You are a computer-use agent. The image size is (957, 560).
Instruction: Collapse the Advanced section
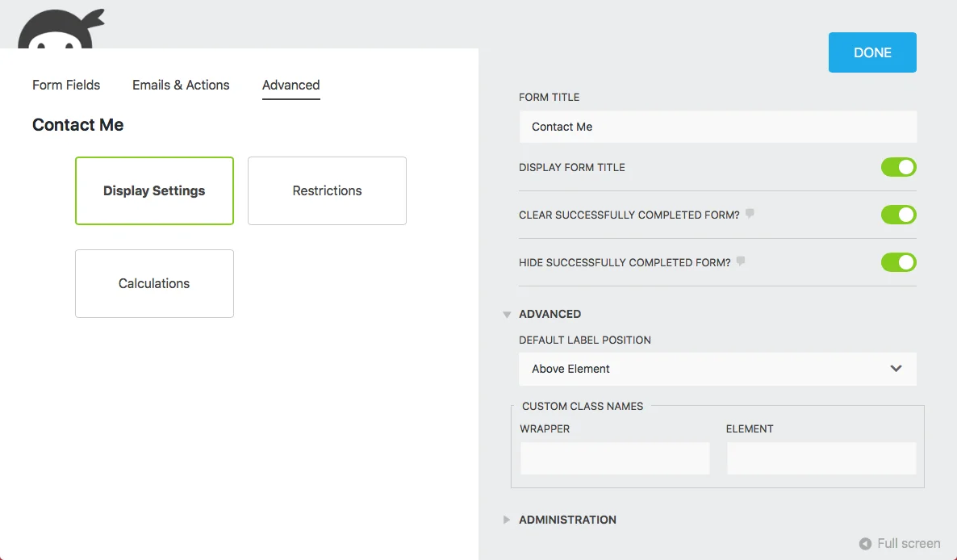(507, 314)
